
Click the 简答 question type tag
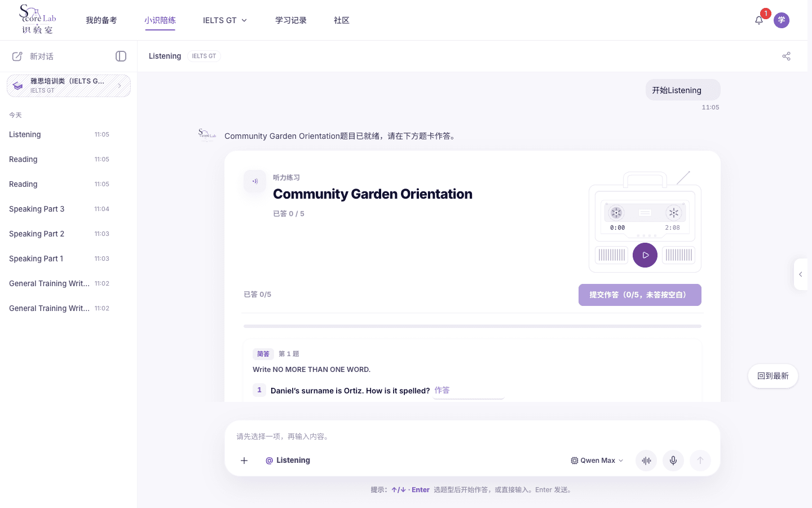[263, 354]
